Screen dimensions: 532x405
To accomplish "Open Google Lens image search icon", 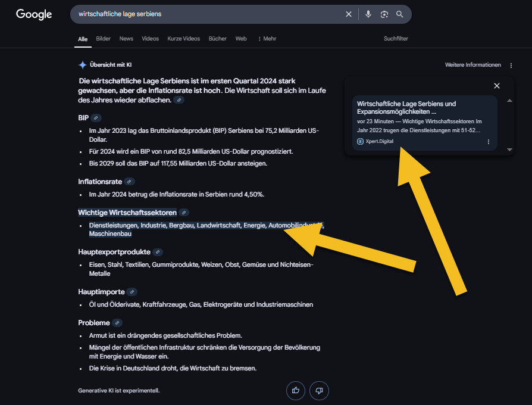I will click(x=384, y=14).
